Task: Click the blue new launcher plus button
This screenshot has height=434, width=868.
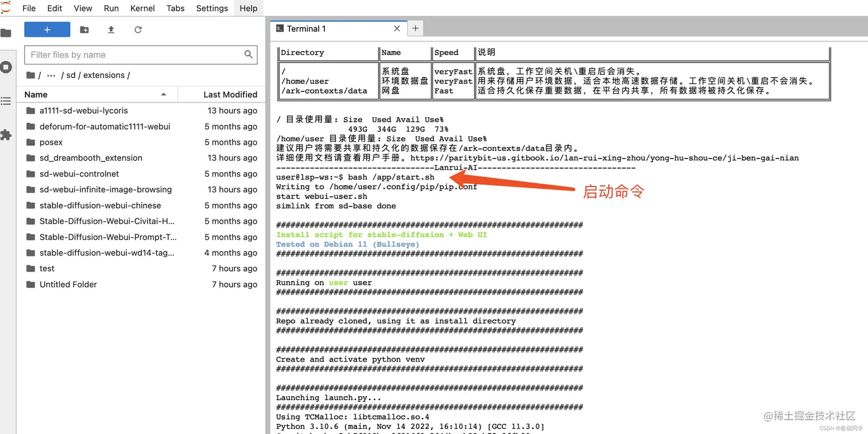Action: tap(47, 30)
